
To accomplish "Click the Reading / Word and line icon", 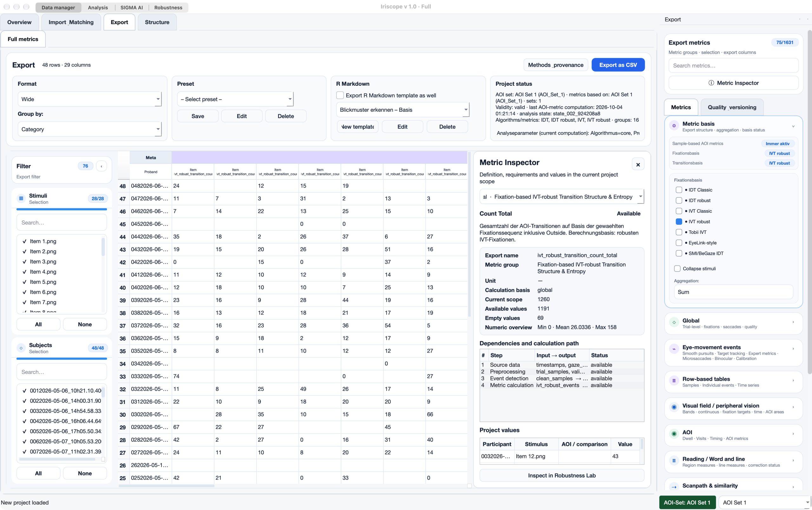I will coord(674,461).
